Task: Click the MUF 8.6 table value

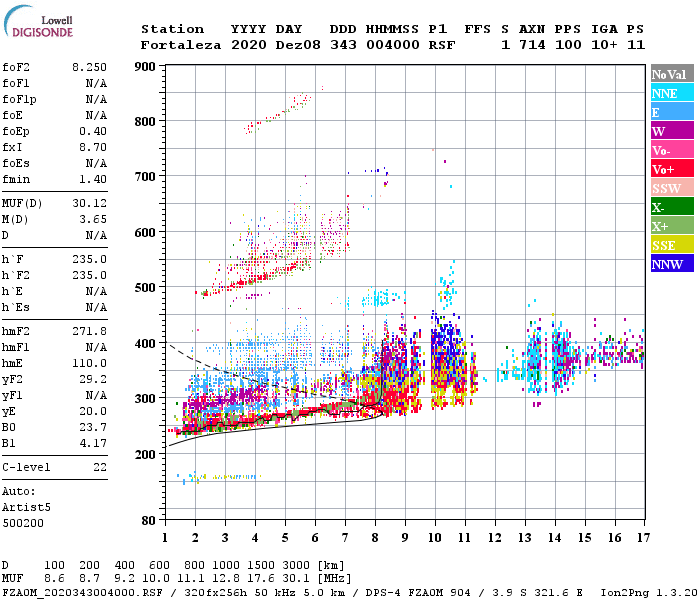Action: pyautogui.click(x=54, y=579)
